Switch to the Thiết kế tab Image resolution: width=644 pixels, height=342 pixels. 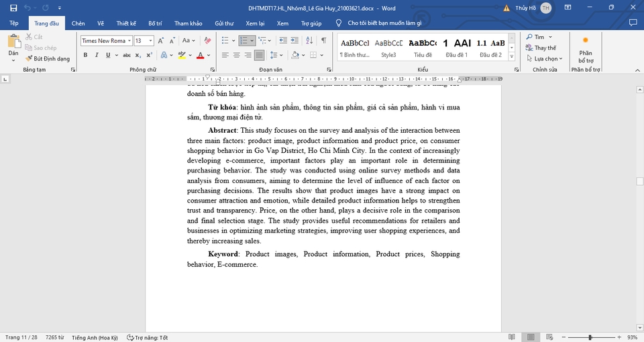tap(126, 23)
